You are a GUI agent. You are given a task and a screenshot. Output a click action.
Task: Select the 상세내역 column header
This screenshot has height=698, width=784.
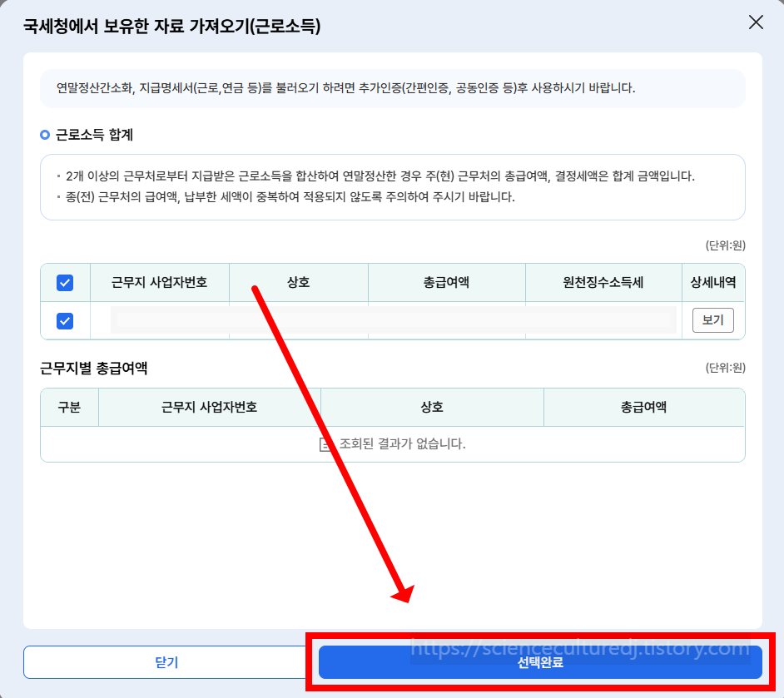713,283
